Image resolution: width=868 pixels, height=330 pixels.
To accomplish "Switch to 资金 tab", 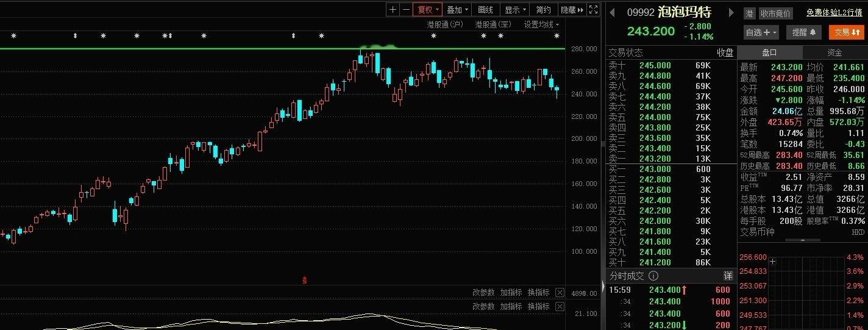I will 834,52.
